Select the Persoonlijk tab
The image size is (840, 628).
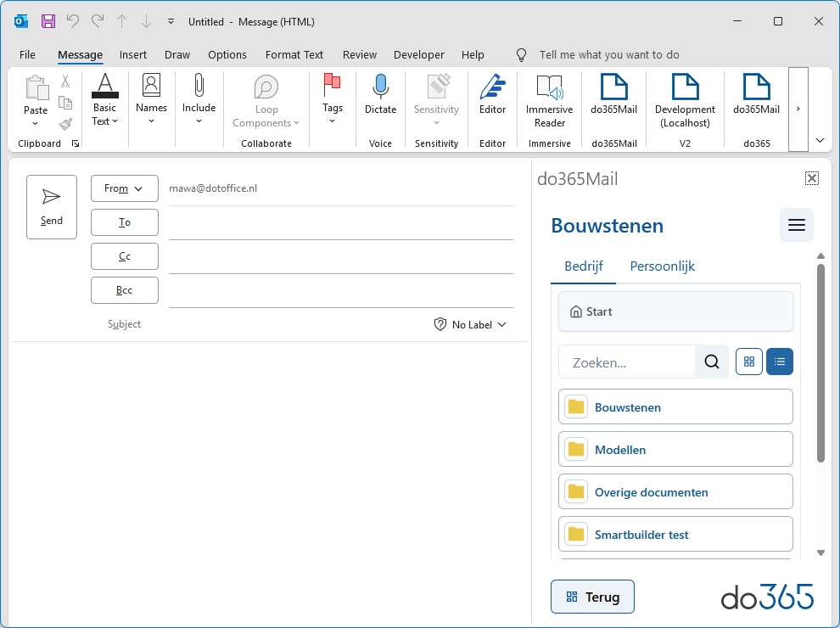[662, 266]
